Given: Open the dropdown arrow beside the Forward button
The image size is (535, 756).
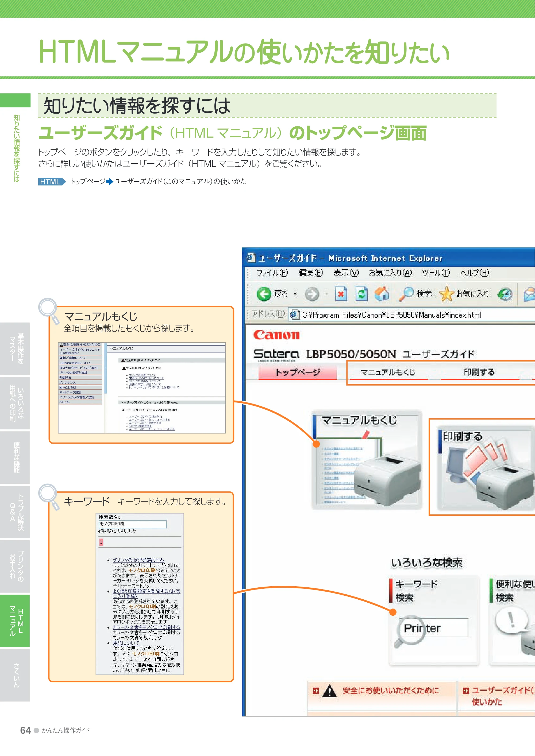Looking at the screenshot, I should [x=326, y=293].
